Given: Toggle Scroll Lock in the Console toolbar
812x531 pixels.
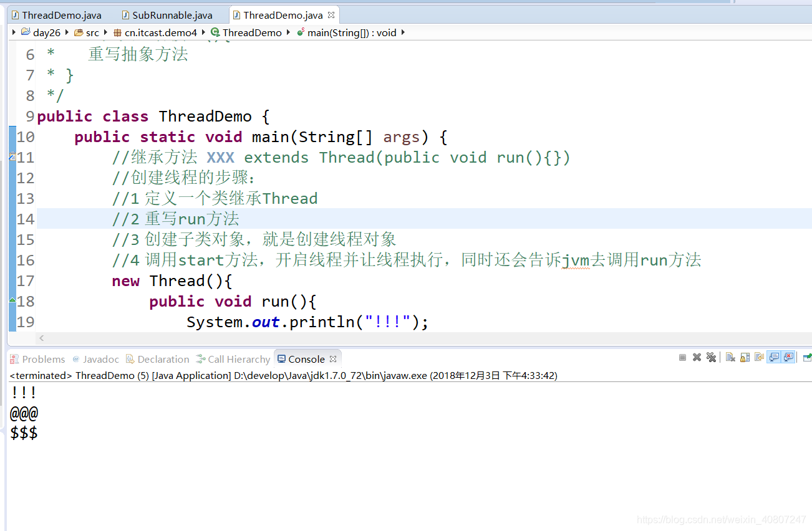Looking at the screenshot, I should pyautogui.click(x=745, y=357).
